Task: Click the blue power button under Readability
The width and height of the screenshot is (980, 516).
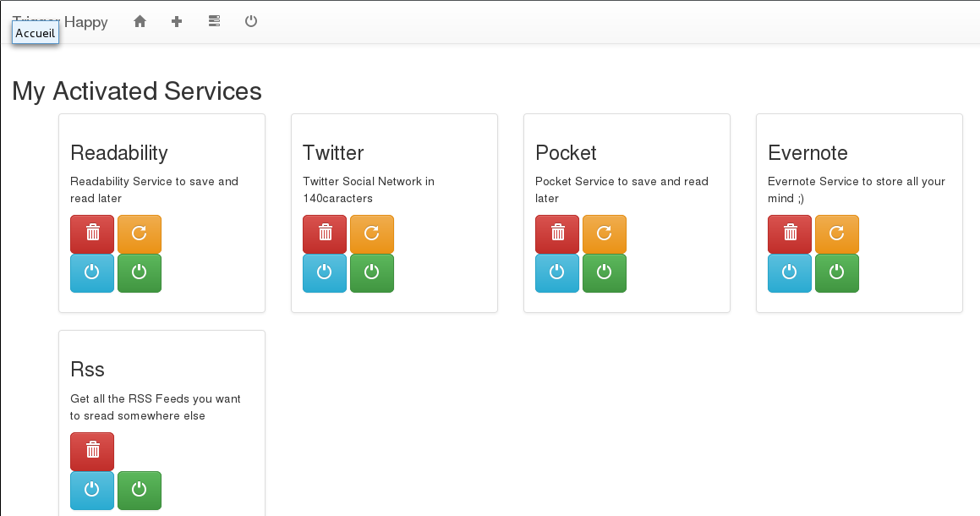Action: 92,272
